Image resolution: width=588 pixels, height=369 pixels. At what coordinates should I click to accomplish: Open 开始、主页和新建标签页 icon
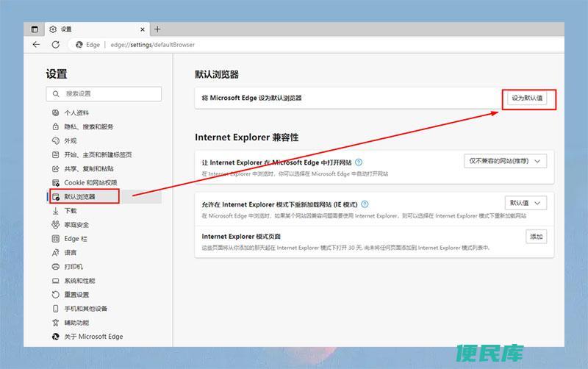tap(56, 154)
